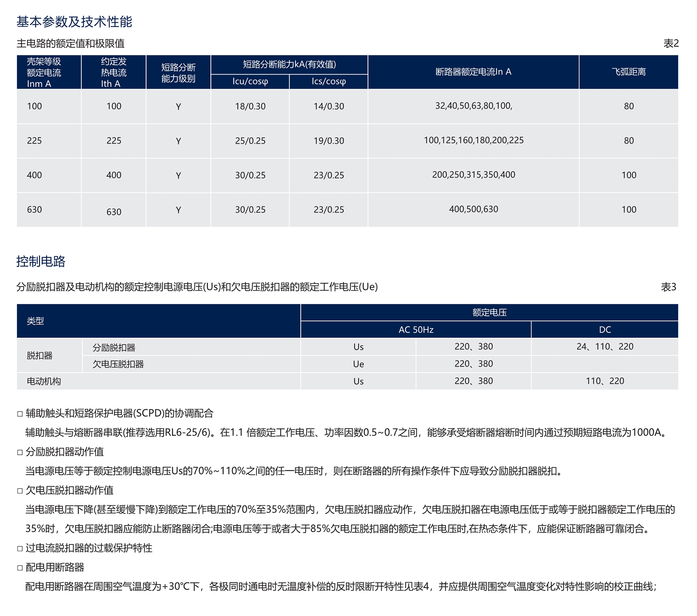Viewport: 697px width, 616px height.
Task: Click the 壳架等级额定电流 column header
Action: [44, 72]
